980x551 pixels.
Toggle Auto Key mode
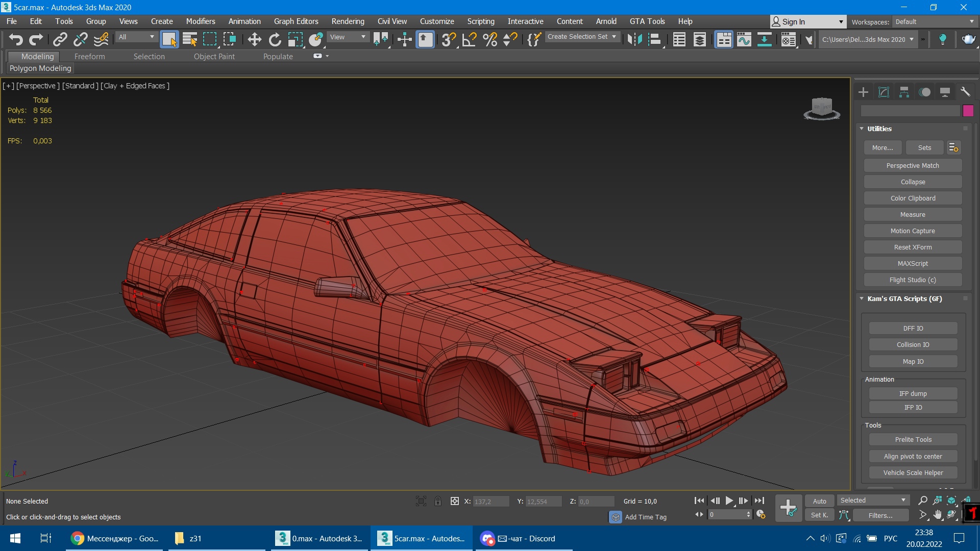pyautogui.click(x=819, y=501)
